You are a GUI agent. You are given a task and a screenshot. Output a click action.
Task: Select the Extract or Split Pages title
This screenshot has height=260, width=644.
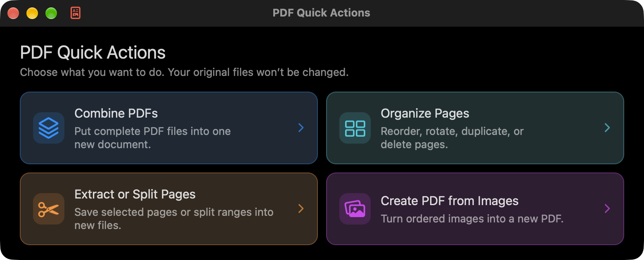click(x=135, y=194)
